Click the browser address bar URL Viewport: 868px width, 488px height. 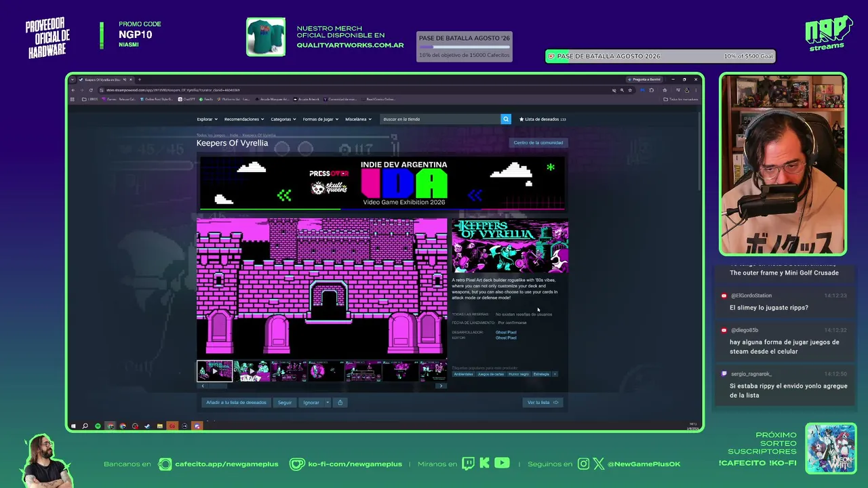pyautogui.click(x=173, y=90)
